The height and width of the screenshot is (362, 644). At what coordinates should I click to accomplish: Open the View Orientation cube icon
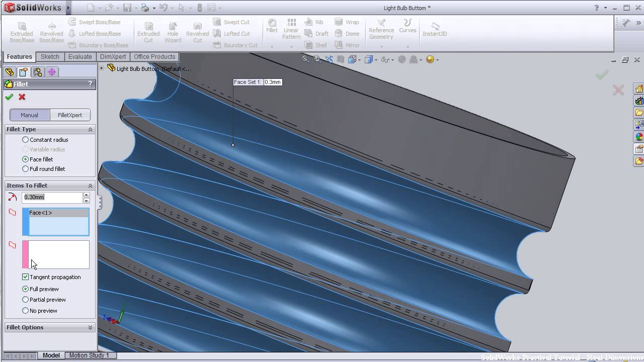pos(352,59)
